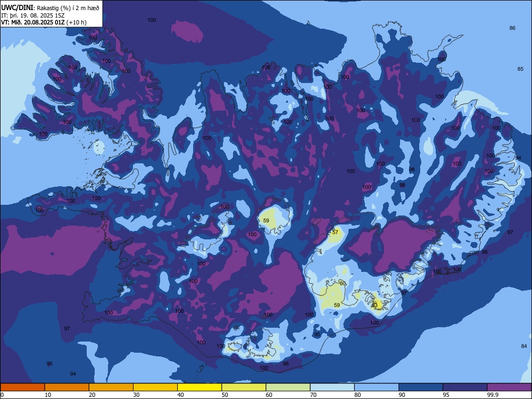Image resolution: width=532 pixels, height=399 pixels.
Task: Click the legend label 70
Action: (x=313, y=395)
